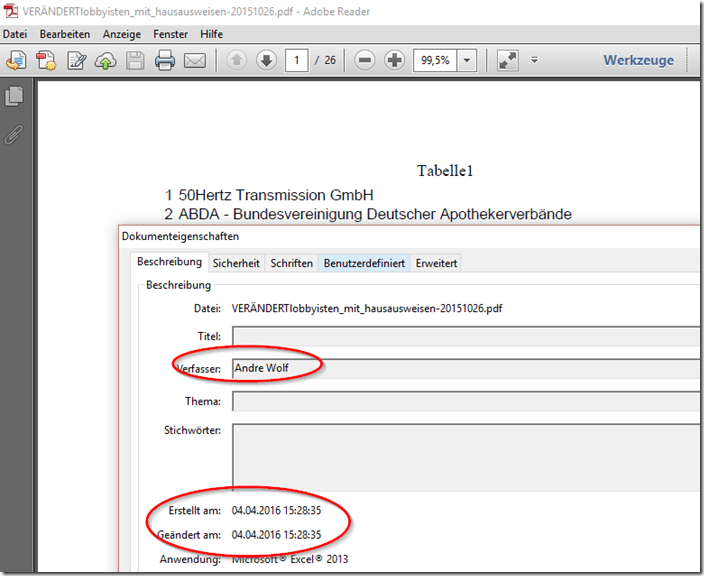Click the Titel text field
Viewport: 704px width, 576px height.
coord(466,336)
